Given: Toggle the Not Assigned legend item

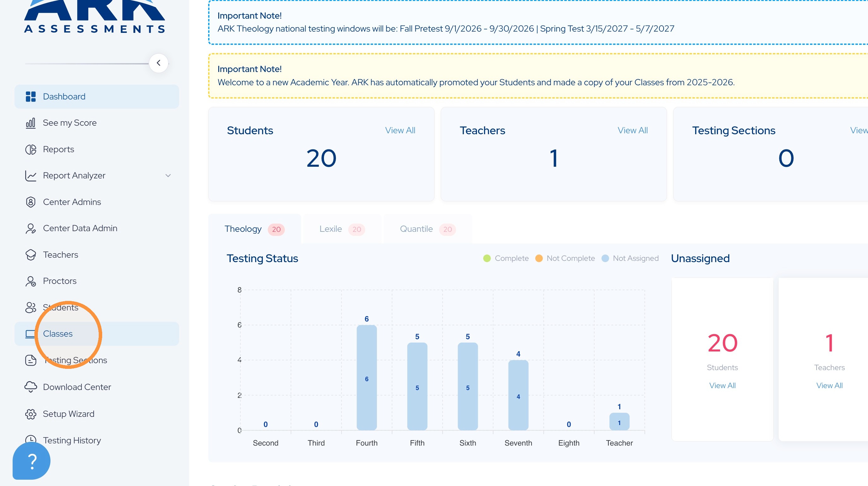Looking at the screenshot, I should pos(630,258).
